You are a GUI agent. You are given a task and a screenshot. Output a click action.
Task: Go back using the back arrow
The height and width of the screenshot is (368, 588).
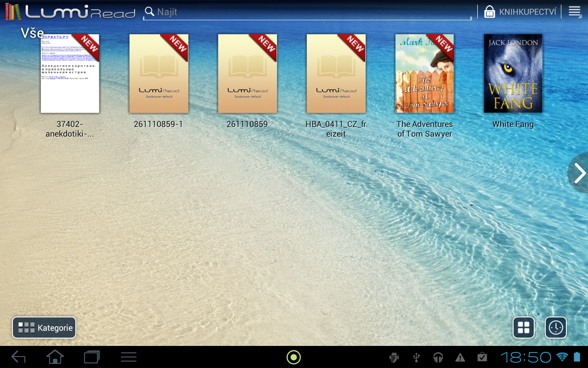pyautogui.click(x=18, y=357)
